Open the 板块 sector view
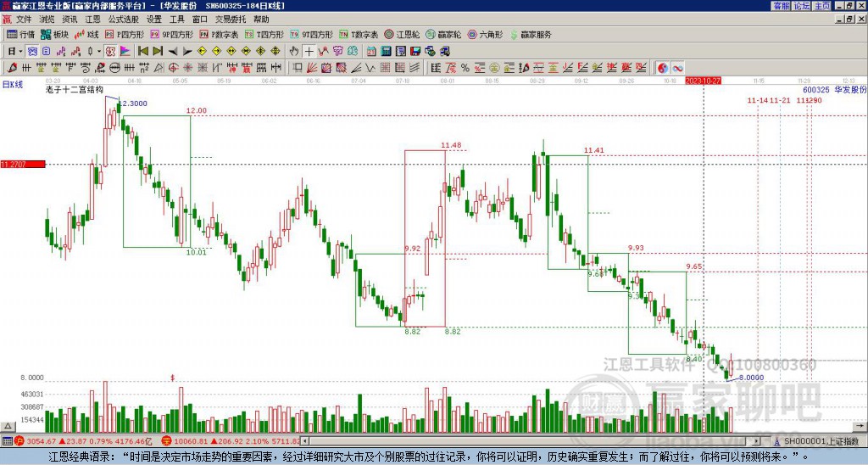The image size is (868, 465). [54, 34]
